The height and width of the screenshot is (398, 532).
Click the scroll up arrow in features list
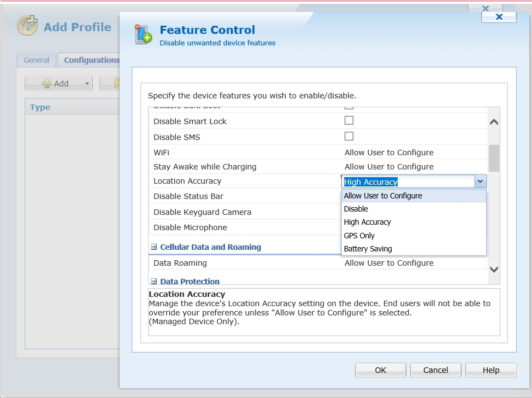[x=494, y=122]
